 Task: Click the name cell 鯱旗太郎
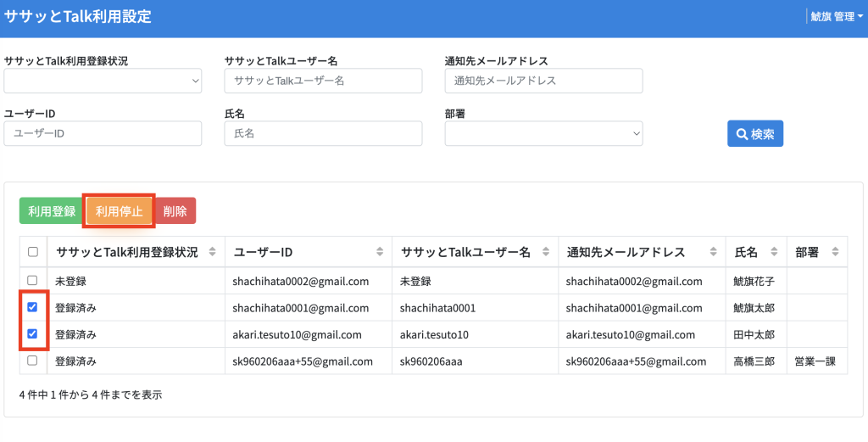coord(754,308)
